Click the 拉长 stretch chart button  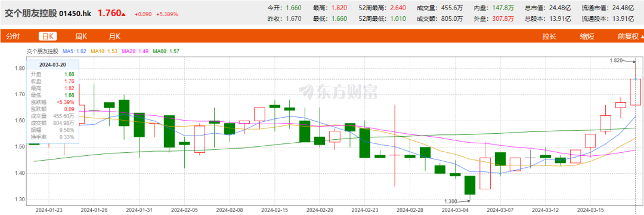tap(549, 36)
